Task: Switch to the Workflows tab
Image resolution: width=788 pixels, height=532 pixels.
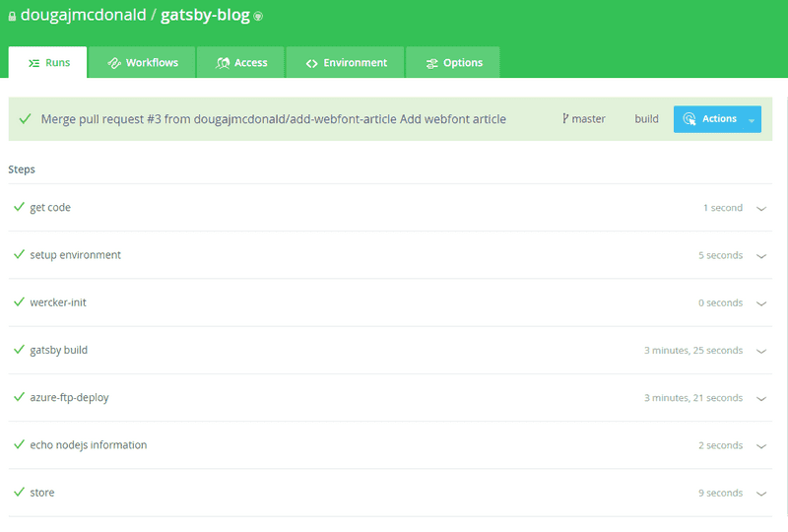Action: point(142,62)
